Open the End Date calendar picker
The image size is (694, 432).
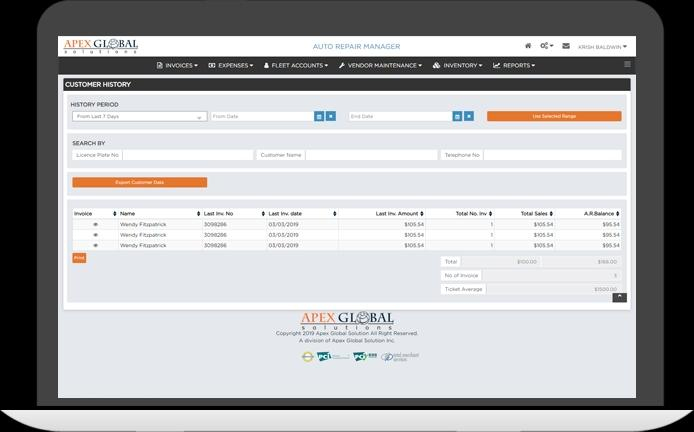457,116
